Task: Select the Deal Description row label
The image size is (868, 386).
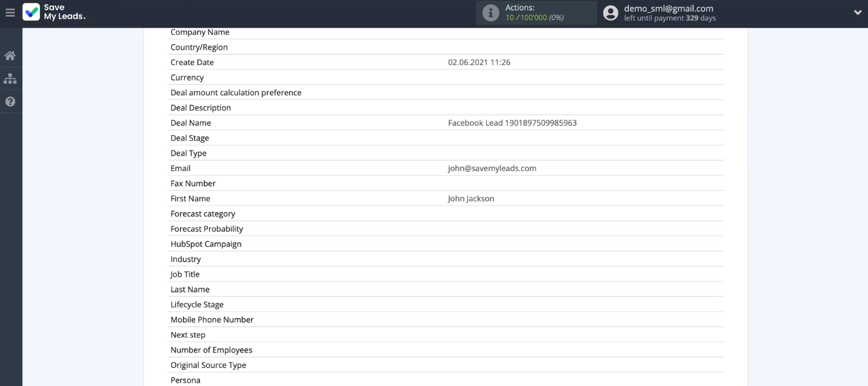Action: point(201,107)
